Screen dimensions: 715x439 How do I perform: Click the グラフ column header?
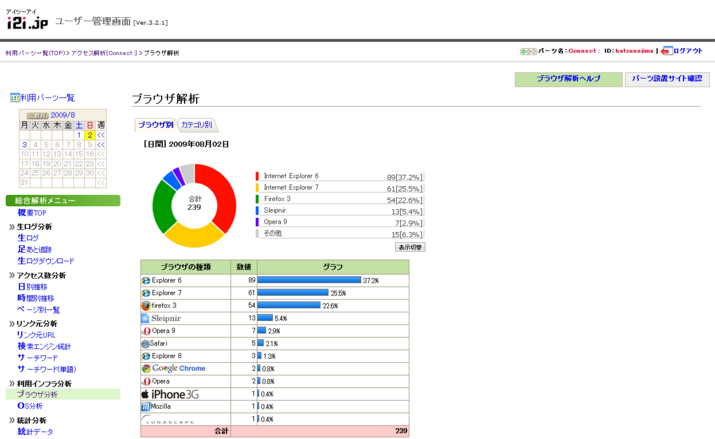point(333,267)
